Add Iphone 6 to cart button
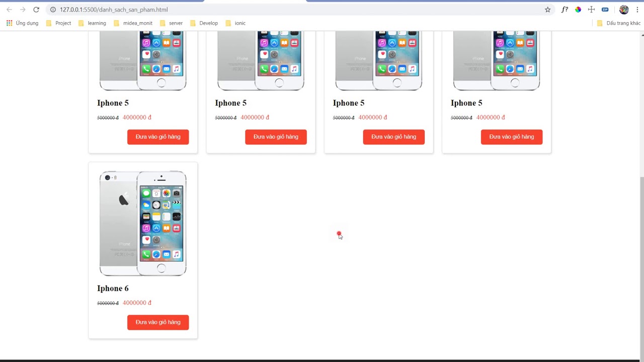644x362 pixels. 158,322
